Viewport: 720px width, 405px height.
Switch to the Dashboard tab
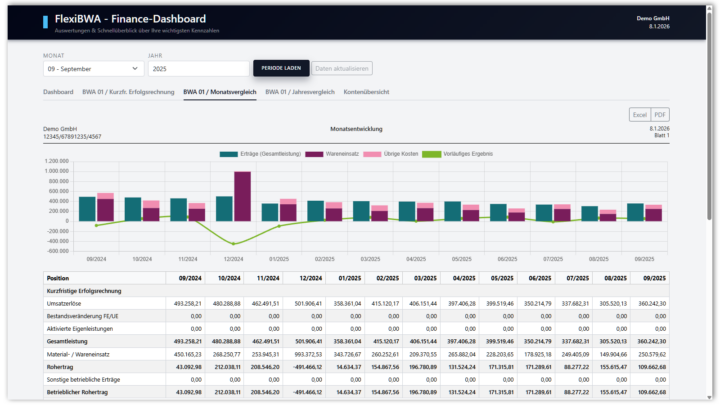tap(58, 92)
